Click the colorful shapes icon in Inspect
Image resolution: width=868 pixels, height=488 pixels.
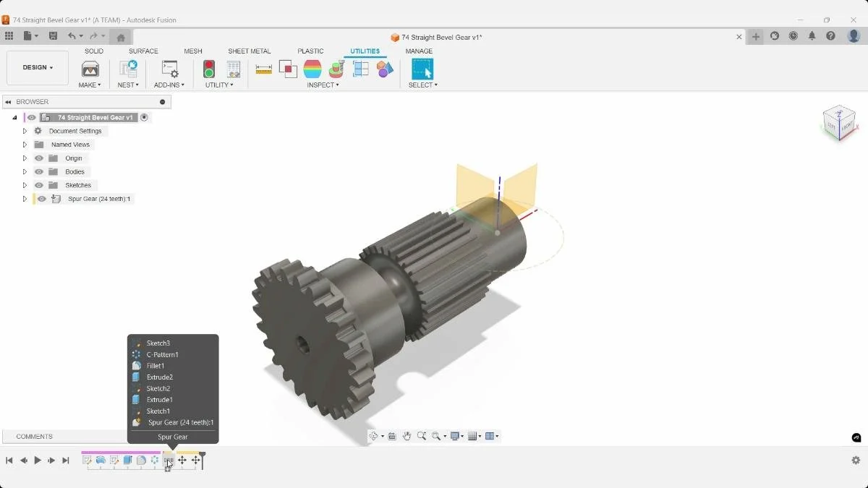point(385,69)
